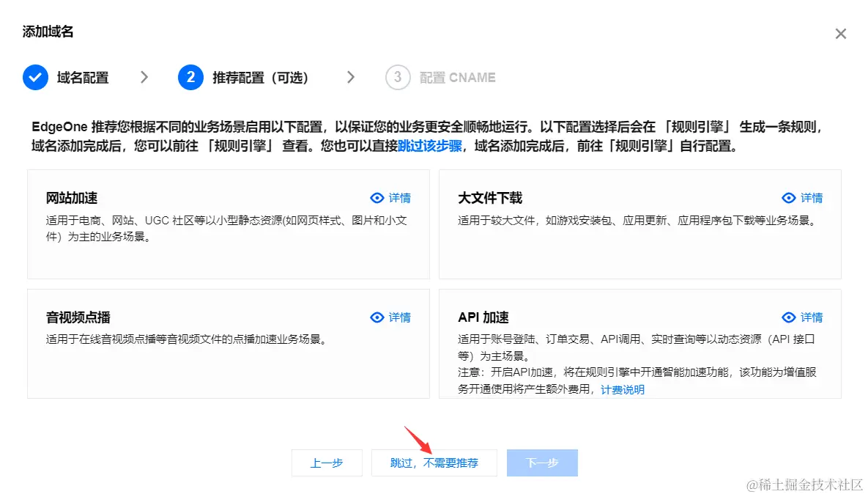Click the step 2 circle icon
The image size is (868, 497).
(x=190, y=77)
